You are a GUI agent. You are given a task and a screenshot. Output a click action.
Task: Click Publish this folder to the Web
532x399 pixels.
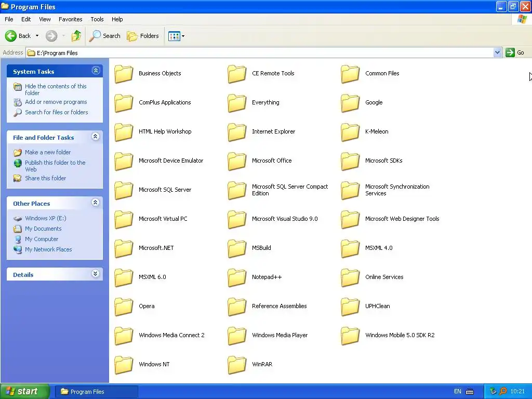(x=55, y=166)
